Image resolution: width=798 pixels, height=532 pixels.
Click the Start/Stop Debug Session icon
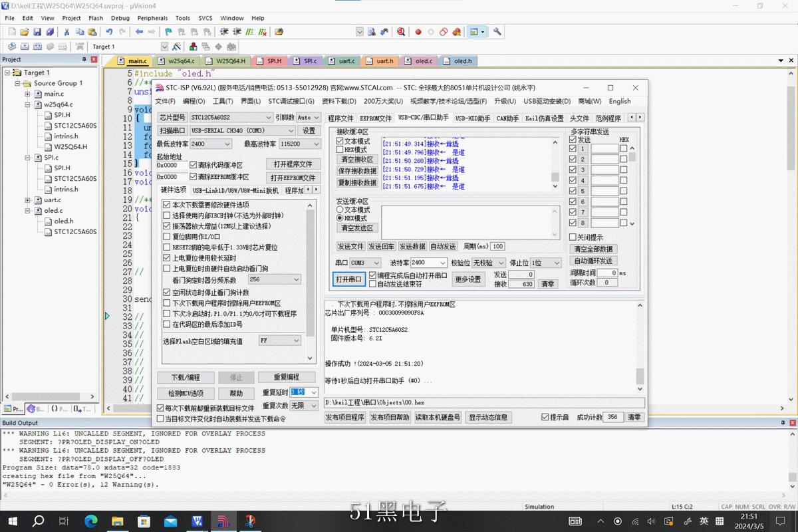tap(401, 31)
